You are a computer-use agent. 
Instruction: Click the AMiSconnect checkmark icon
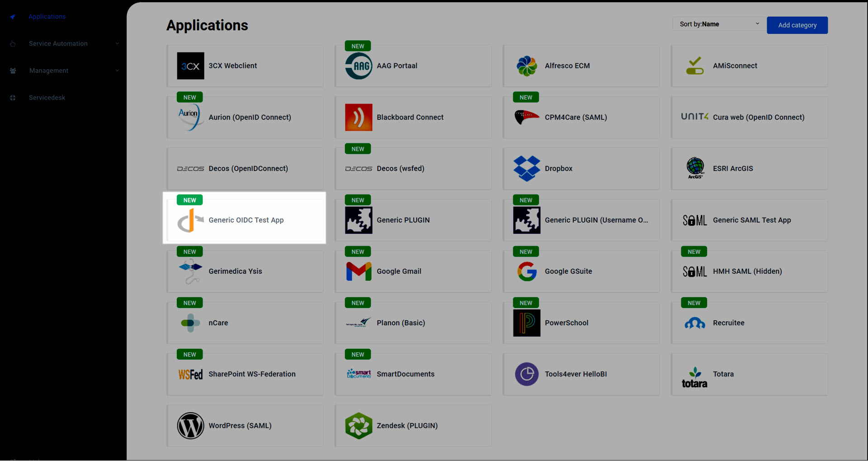(x=695, y=66)
